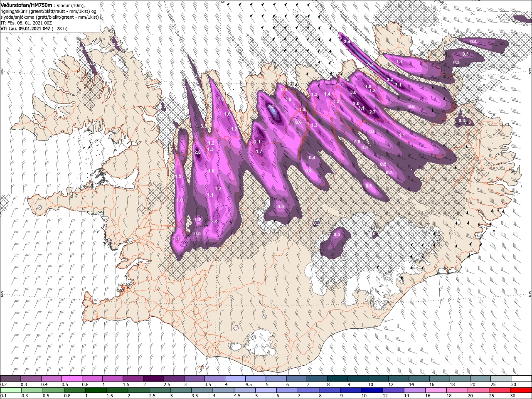Select the light pink rain swatch starting at 16
Viewport: 532px width, 399px height.
point(436,390)
